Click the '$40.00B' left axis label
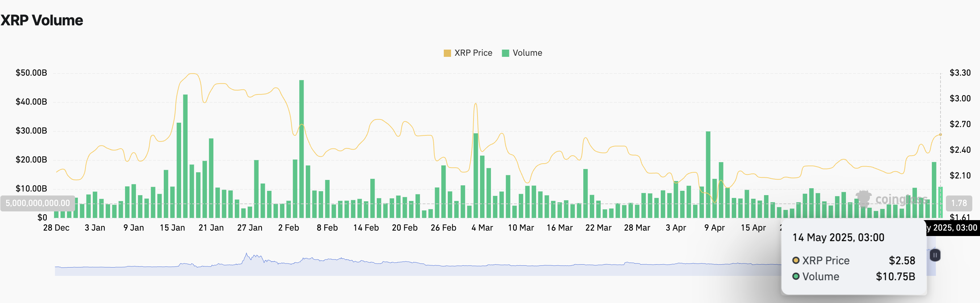 [31, 101]
